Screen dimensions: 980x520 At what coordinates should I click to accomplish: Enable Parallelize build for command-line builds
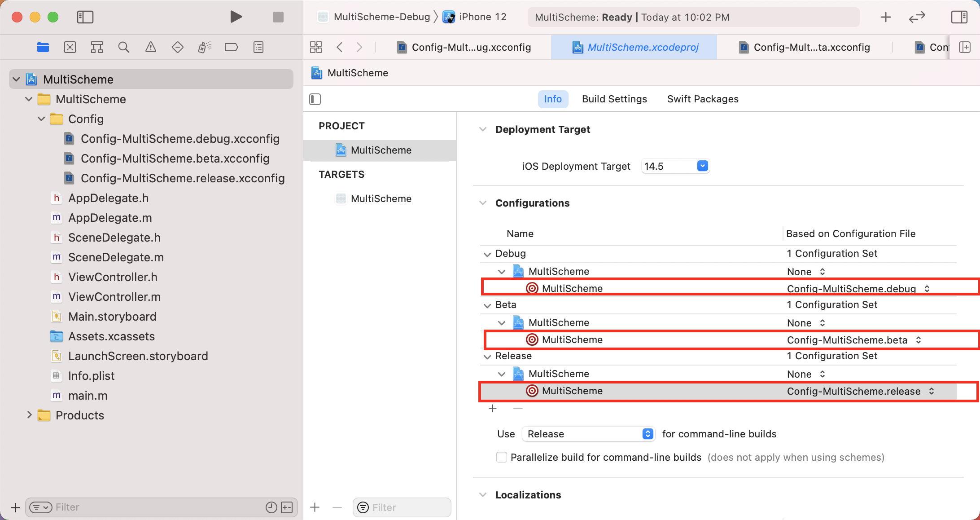coord(502,457)
